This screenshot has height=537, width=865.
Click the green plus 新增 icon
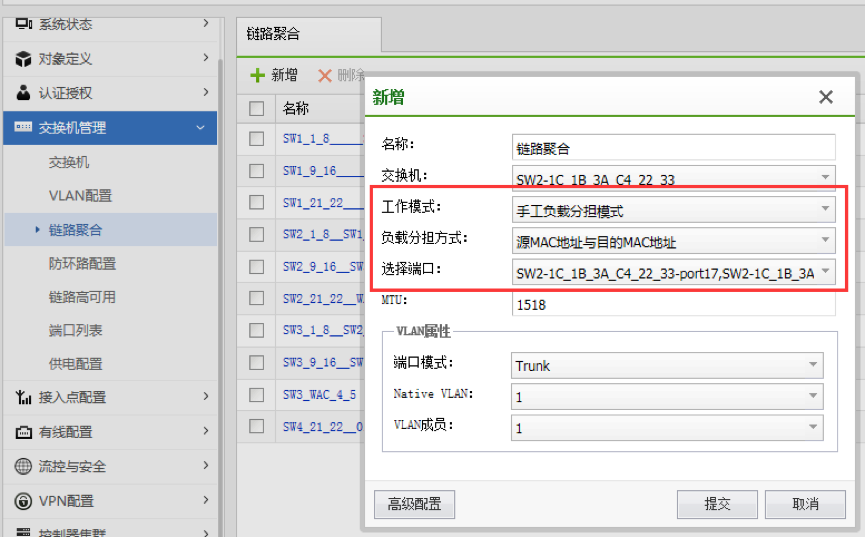pos(258,75)
